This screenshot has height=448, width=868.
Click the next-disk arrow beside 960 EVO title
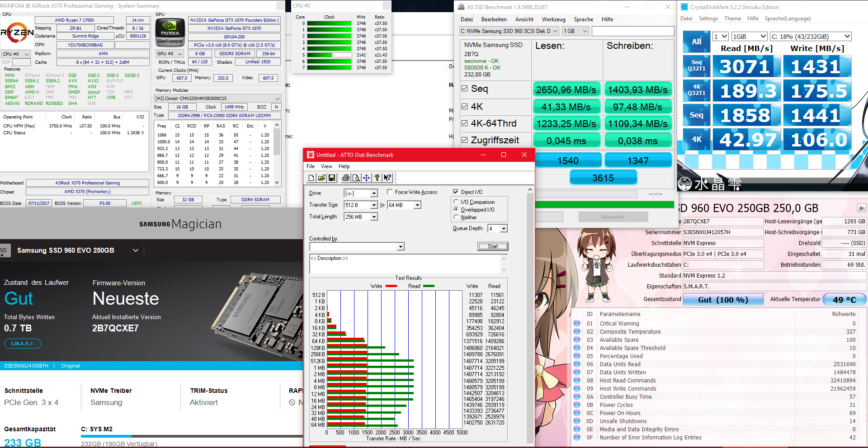[x=862, y=208]
